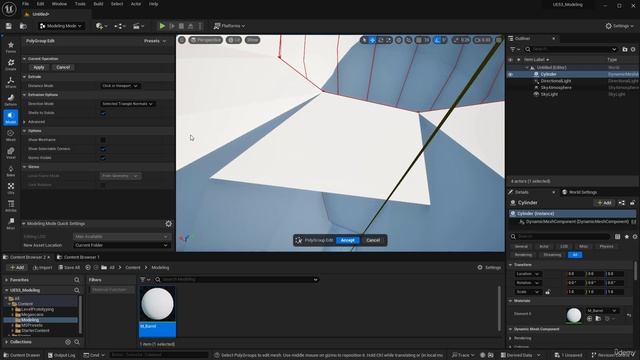Select the Modeling folder in tree
The width and height of the screenshot is (640, 360).
tap(30, 320)
